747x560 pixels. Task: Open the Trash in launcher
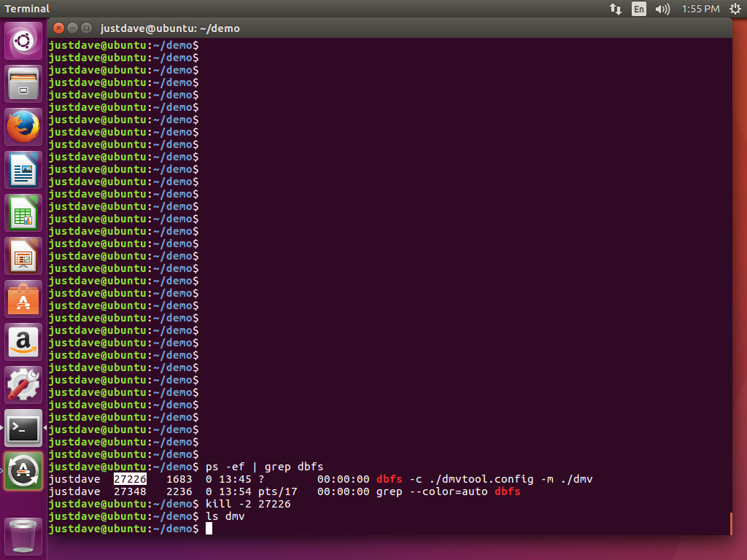[x=24, y=536]
